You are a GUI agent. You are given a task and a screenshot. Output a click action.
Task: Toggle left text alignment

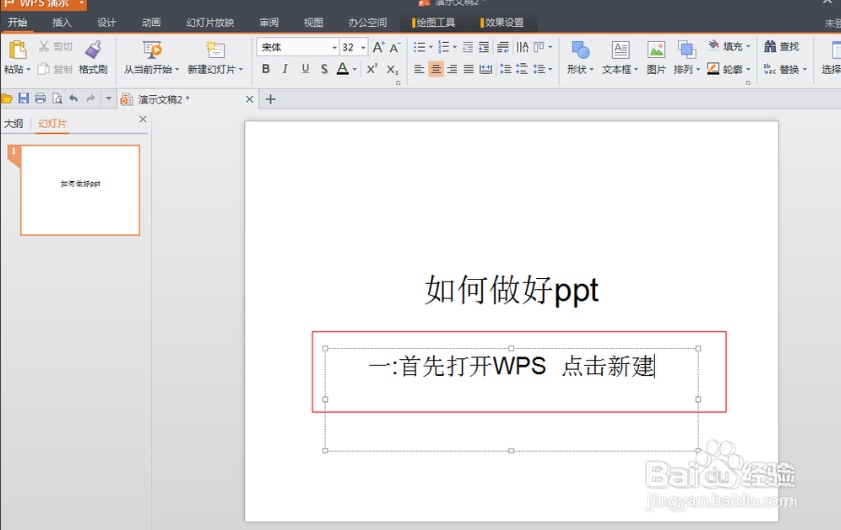point(419,69)
